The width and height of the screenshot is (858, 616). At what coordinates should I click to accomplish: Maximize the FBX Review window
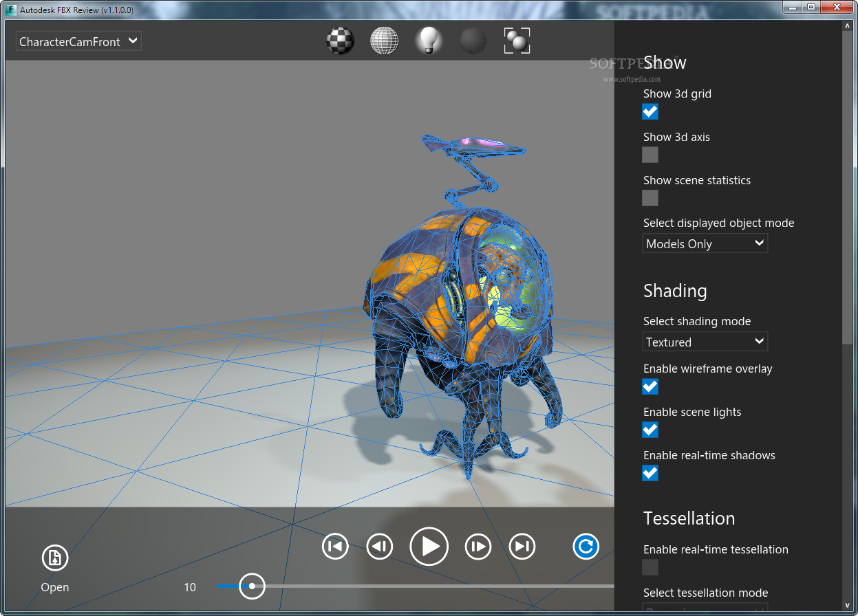tap(811, 8)
